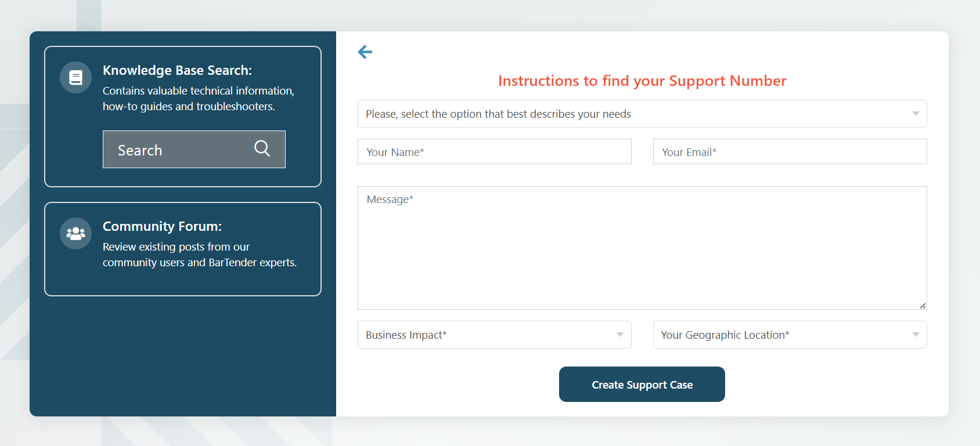Screen dimensions: 980x446
Task: Expand the Business Impact dropdown
Action: [495, 335]
